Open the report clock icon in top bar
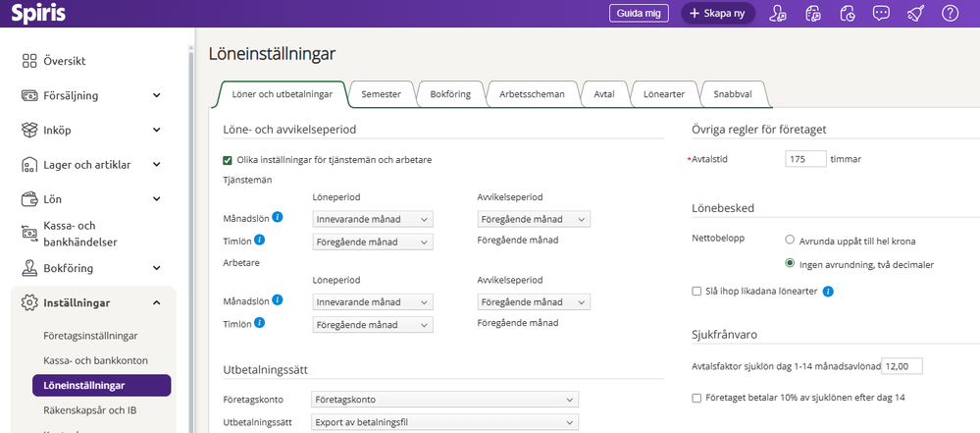Screen dimensions: 980x433 (x=847, y=13)
